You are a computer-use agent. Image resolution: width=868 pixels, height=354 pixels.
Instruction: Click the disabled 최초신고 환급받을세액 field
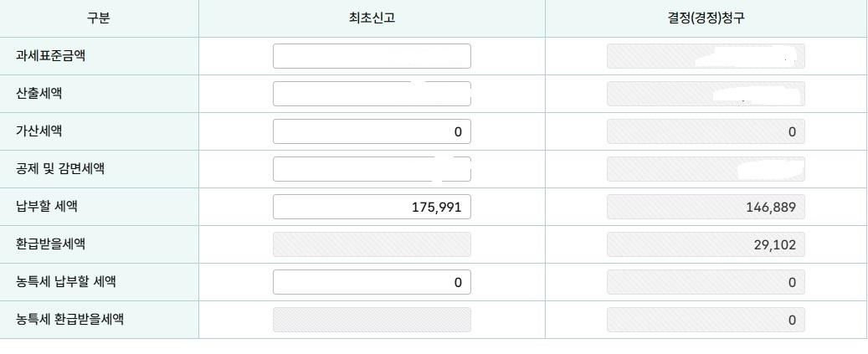coord(372,244)
